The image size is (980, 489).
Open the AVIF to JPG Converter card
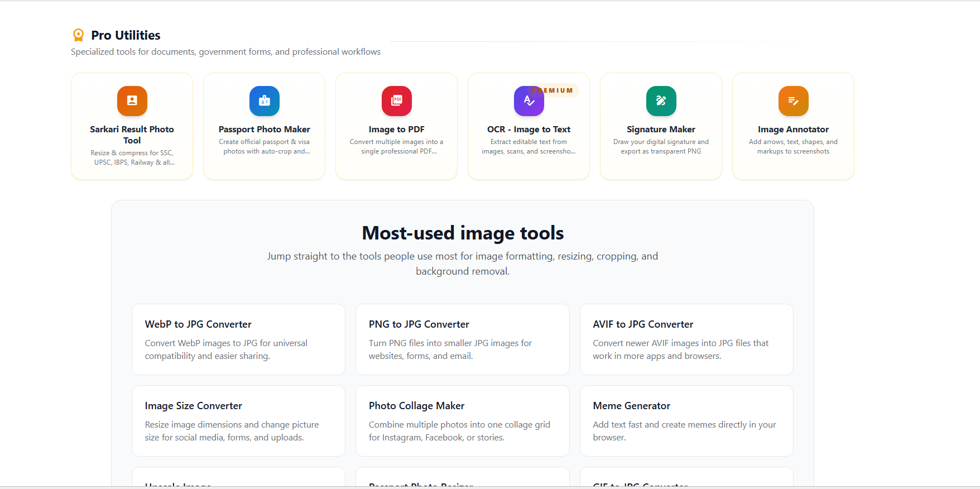(686, 339)
